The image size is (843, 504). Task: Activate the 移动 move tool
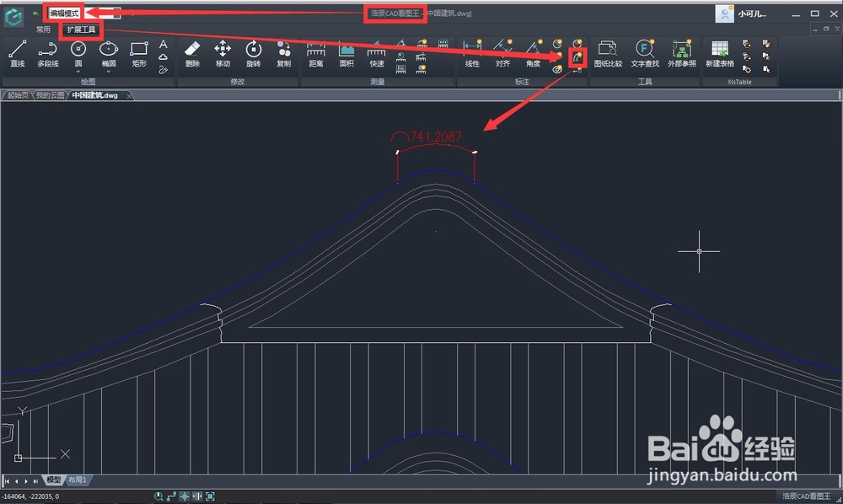pyautogui.click(x=223, y=54)
